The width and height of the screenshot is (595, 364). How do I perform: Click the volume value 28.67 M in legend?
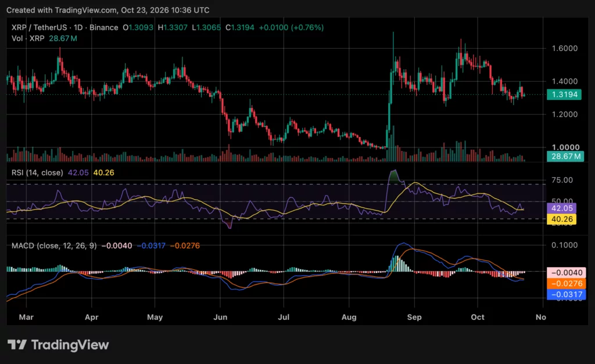(63, 39)
